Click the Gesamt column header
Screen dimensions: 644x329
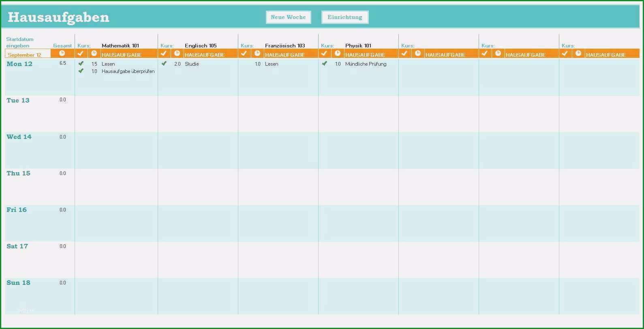(62, 46)
